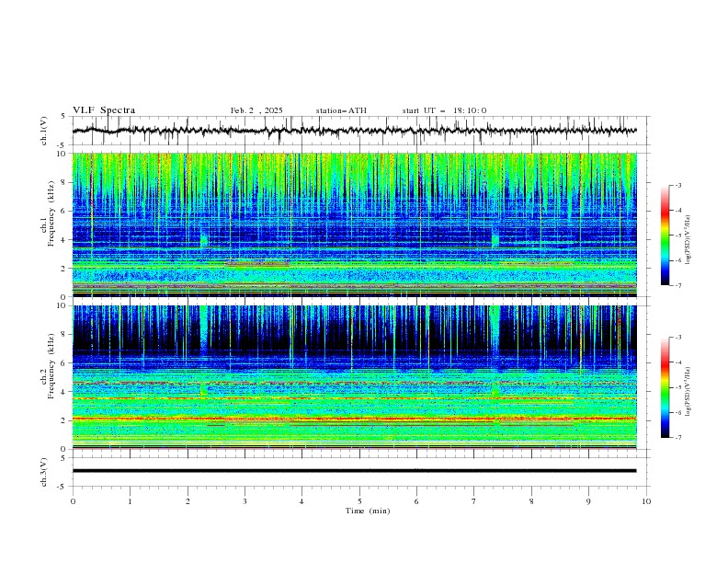Screen dimensions: 728x563
Task: Click the date 'Feb. 2 , 2025'
Action: point(256,110)
